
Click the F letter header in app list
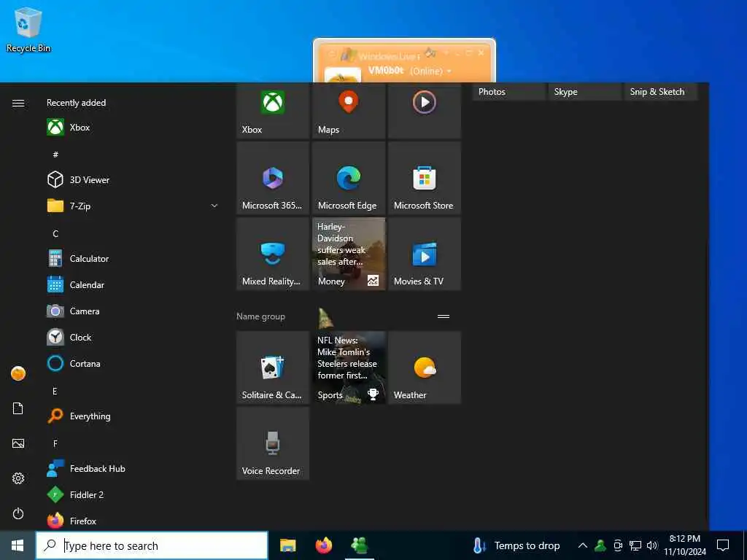(x=55, y=443)
